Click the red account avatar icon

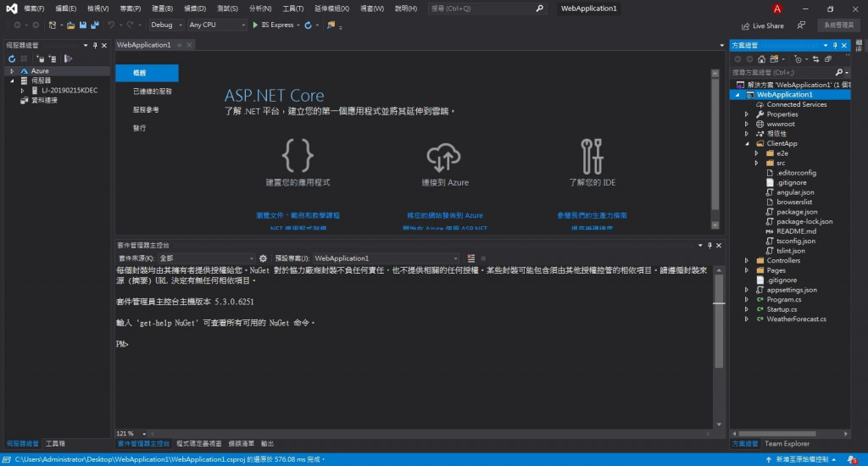[777, 8]
